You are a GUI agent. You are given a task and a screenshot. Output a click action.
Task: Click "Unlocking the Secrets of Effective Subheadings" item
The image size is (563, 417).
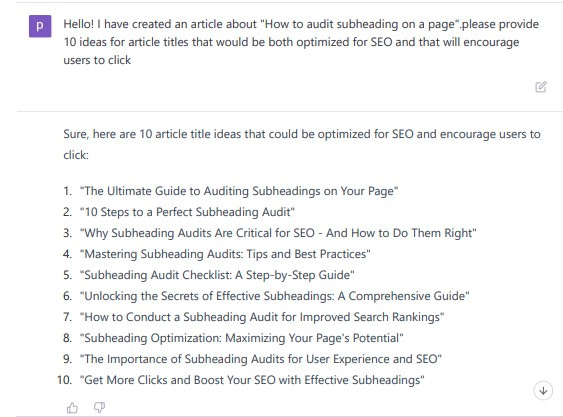pos(275,296)
